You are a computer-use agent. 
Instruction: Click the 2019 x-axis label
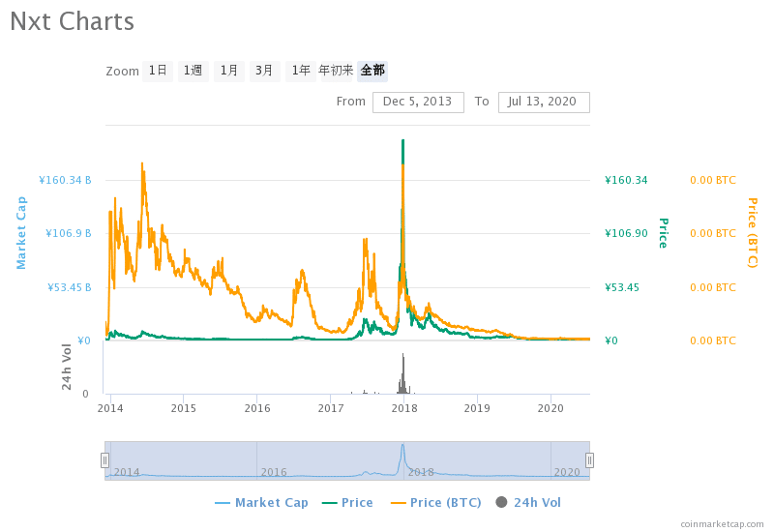477,408
